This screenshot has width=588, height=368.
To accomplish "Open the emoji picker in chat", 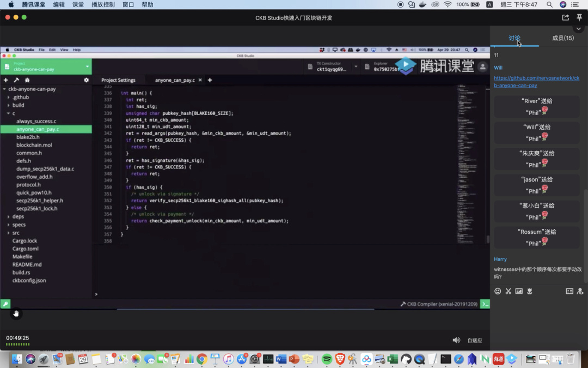I will [498, 291].
